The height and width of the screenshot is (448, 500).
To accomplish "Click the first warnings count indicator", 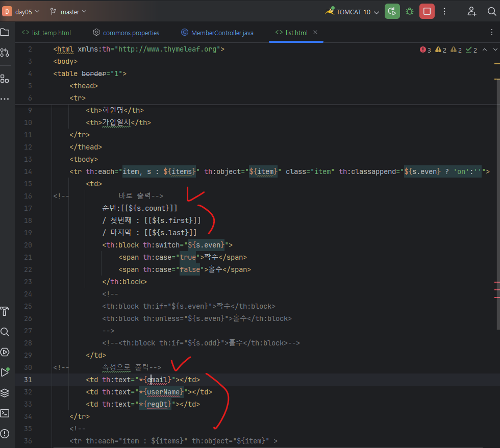I will point(441,49).
